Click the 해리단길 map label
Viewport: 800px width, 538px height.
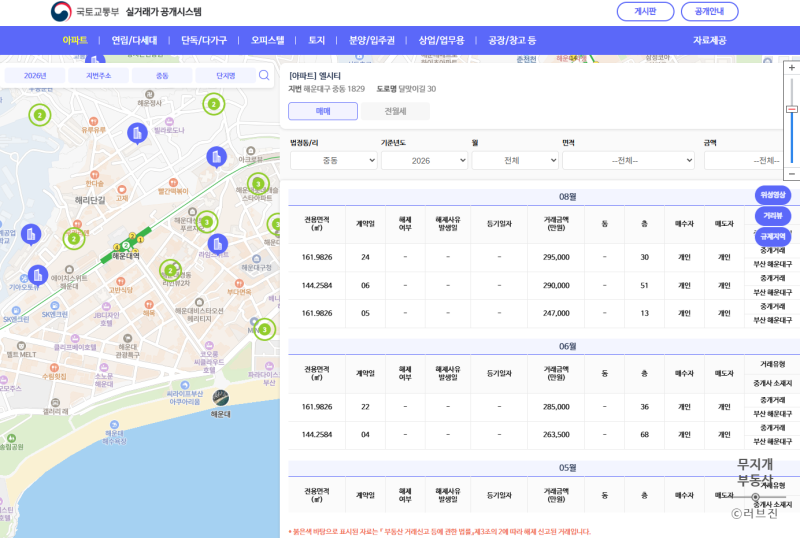pos(90,201)
